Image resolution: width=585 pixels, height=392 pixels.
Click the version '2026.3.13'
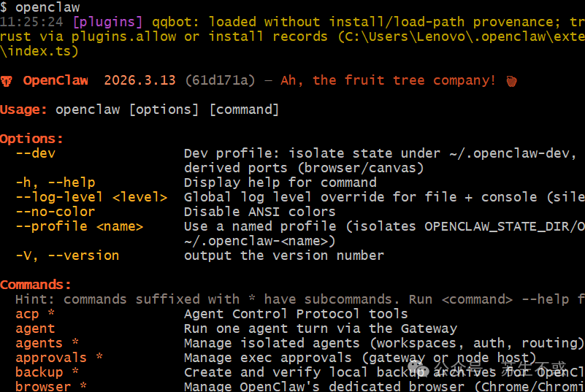click(139, 80)
